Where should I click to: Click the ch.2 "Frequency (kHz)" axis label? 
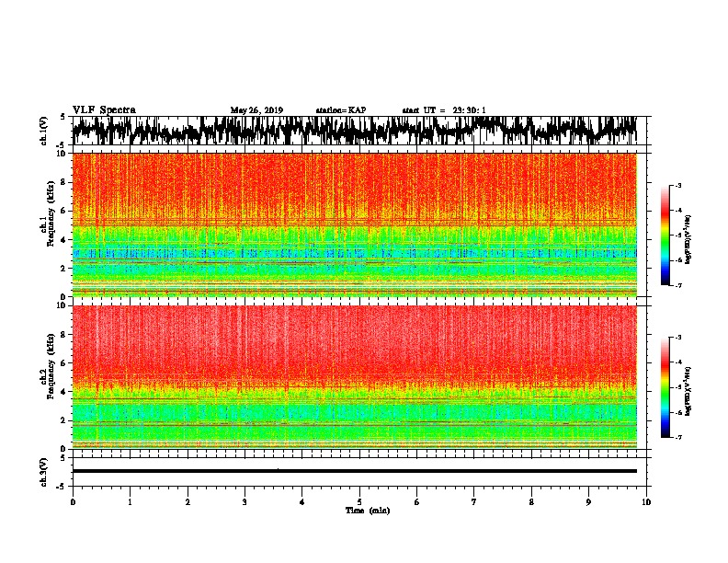tap(51, 365)
